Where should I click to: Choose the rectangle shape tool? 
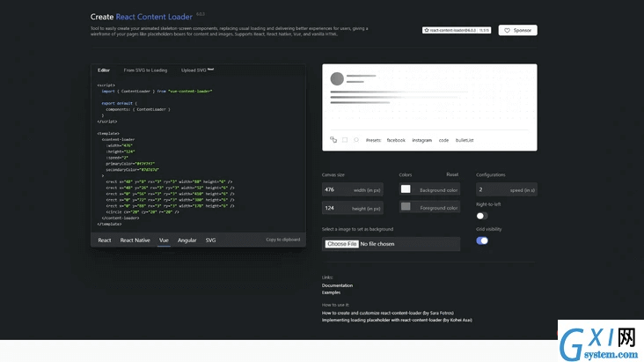345,140
